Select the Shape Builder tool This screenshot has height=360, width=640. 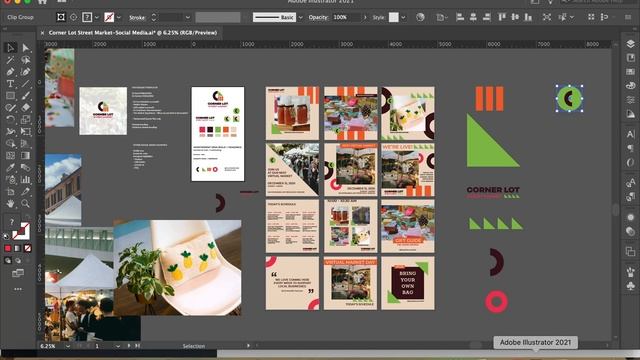coord(10,143)
